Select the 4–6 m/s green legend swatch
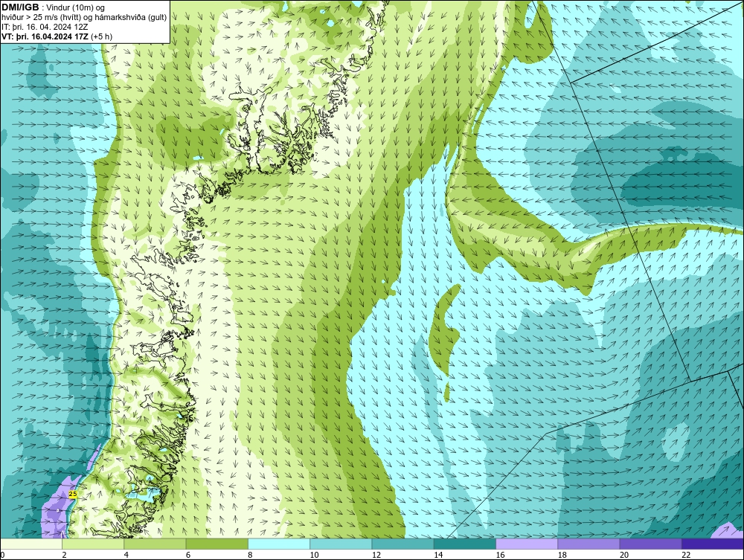Viewport: 744px width, 560px height. point(155,544)
